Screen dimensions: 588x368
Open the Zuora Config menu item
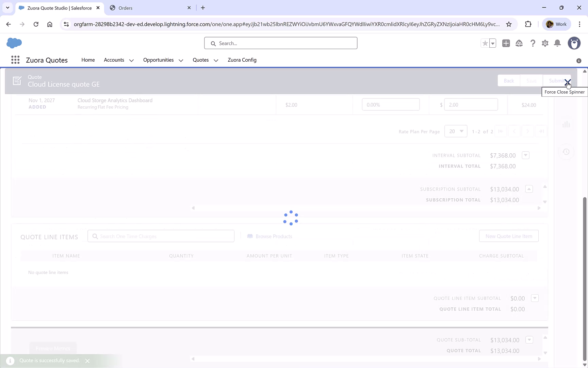click(x=242, y=60)
